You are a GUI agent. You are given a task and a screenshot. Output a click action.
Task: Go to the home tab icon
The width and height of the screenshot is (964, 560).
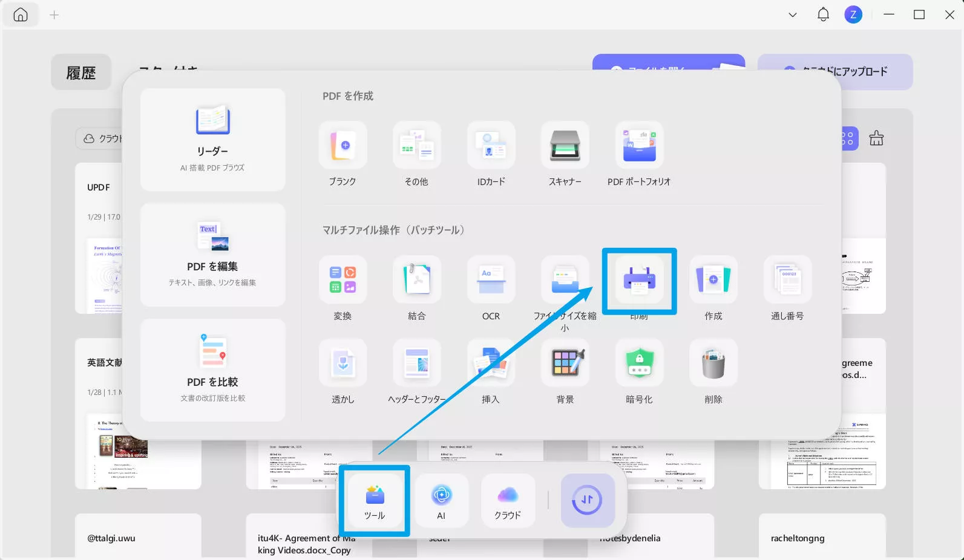click(x=21, y=15)
